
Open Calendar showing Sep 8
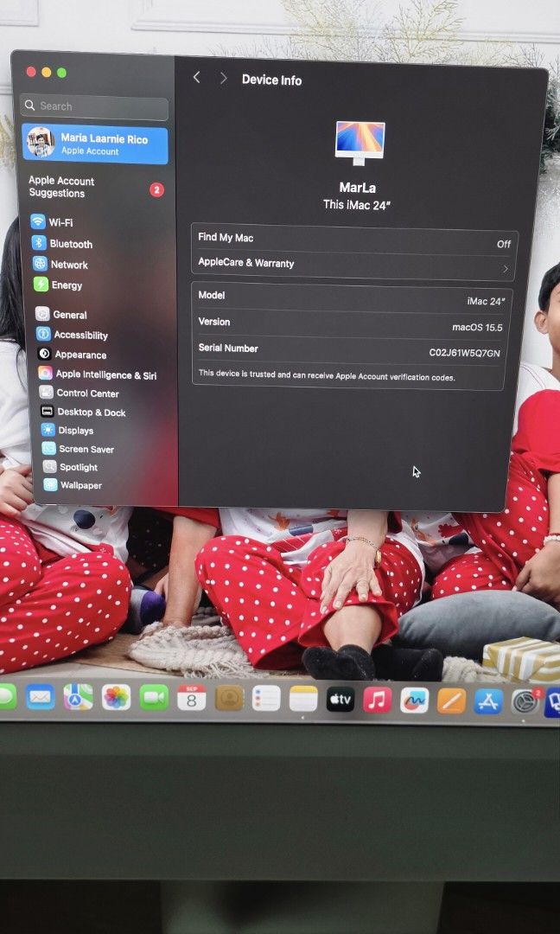point(192,698)
